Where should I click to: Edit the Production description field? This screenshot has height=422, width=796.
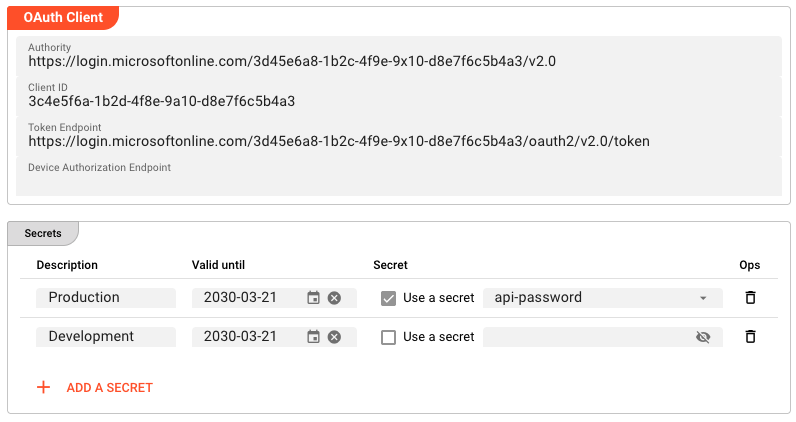pos(105,298)
